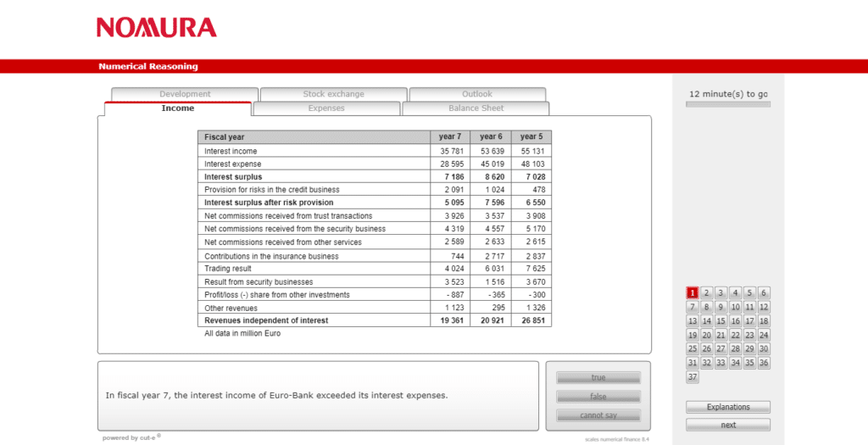Viewport: 868px width, 445px height.
Task: Jump to question 35
Action: pyautogui.click(x=749, y=363)
